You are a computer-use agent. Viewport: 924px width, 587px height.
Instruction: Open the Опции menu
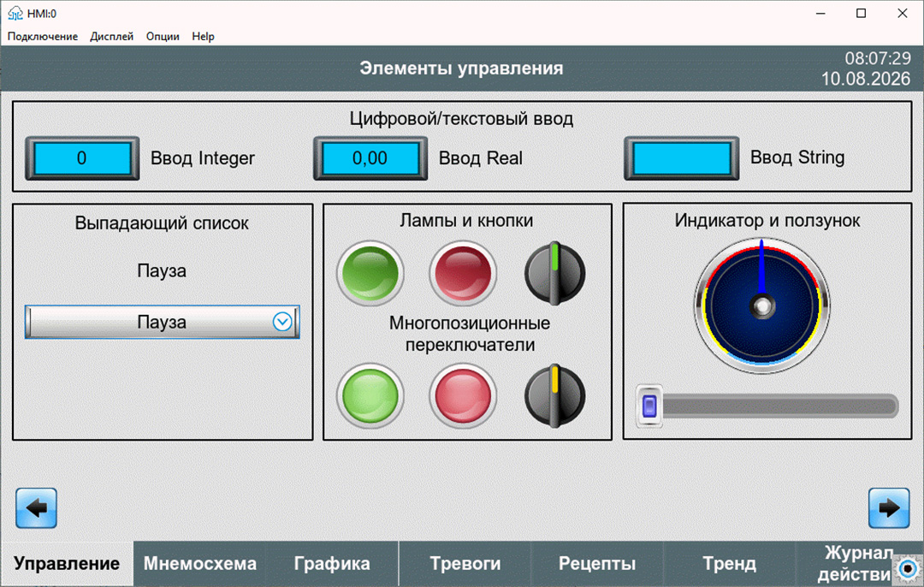[x=163, y=37]
